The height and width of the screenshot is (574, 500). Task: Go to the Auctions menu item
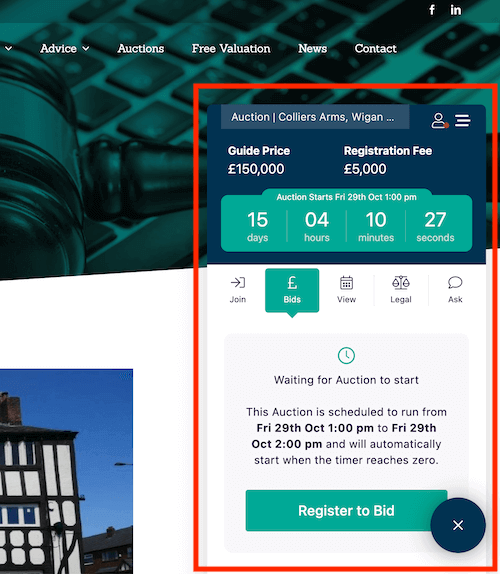pos(141,48)
